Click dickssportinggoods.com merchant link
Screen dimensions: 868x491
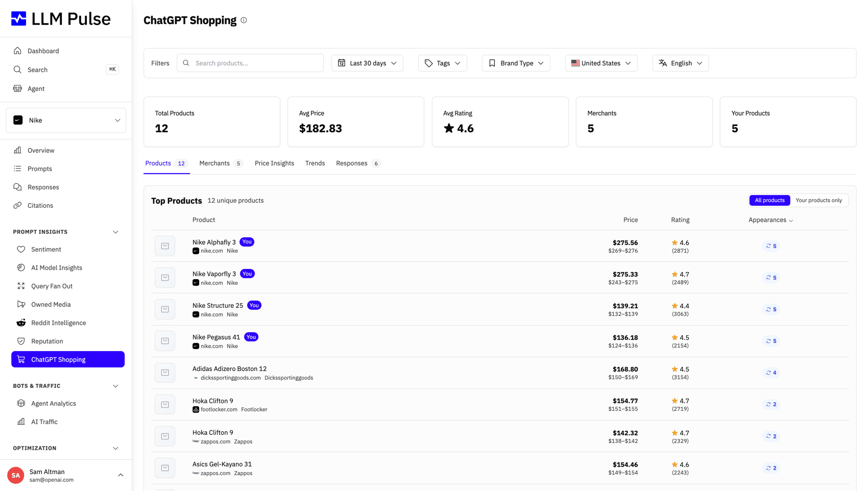click(231, 378)
